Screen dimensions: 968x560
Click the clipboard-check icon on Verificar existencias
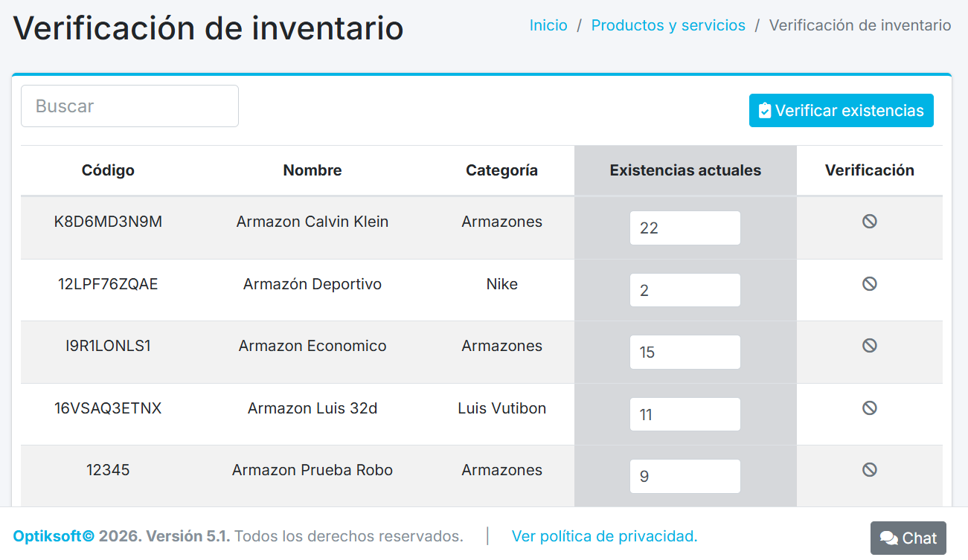pyautogui.click(x=764, y=111)
